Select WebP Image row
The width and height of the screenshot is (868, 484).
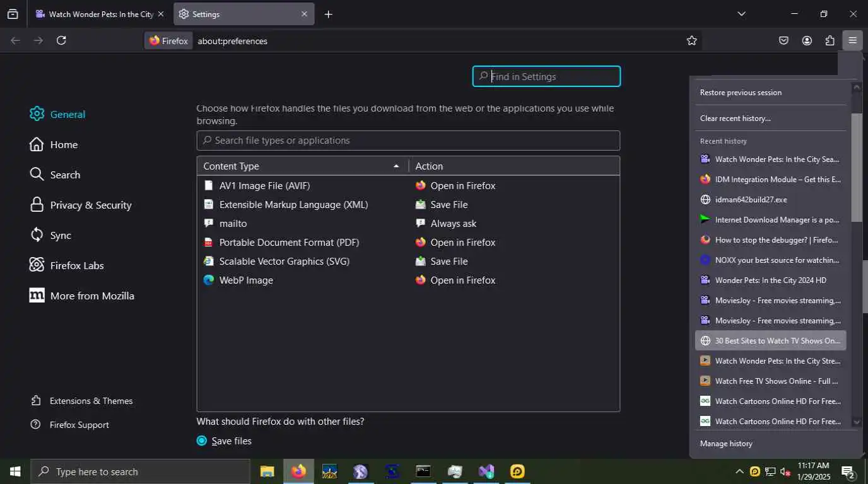408,280
